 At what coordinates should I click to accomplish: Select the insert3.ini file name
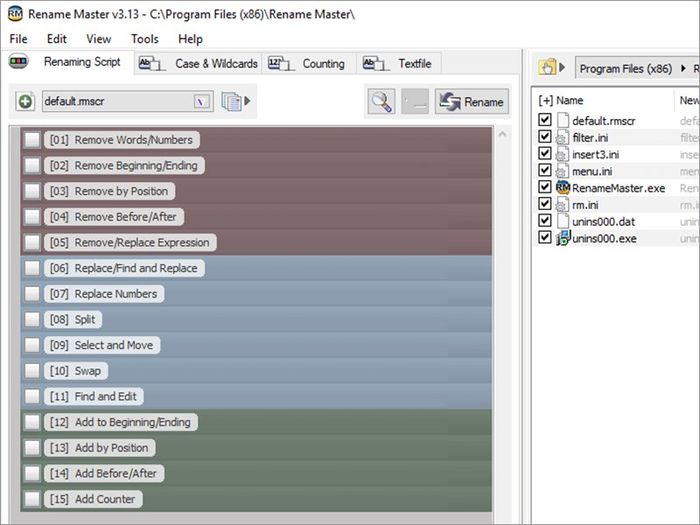(596, 155)
